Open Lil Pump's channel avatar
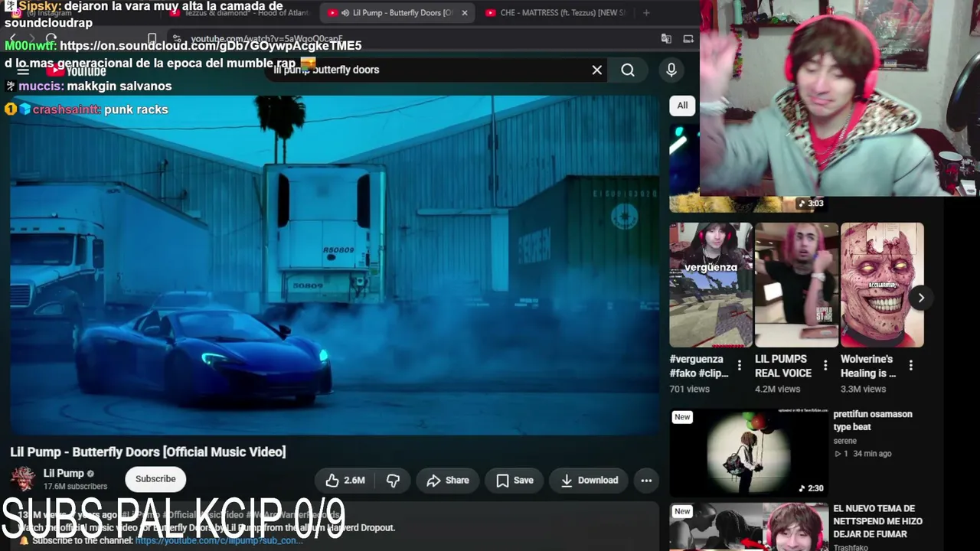Viewport: 980px width, 551px height. 23,479
